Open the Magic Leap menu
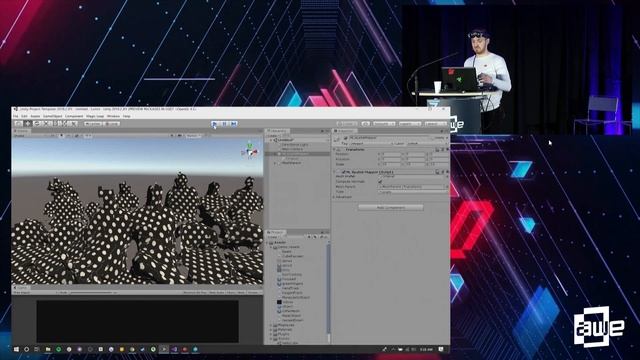The height and width of the screenshot is (360, 640). click(95, 116)
